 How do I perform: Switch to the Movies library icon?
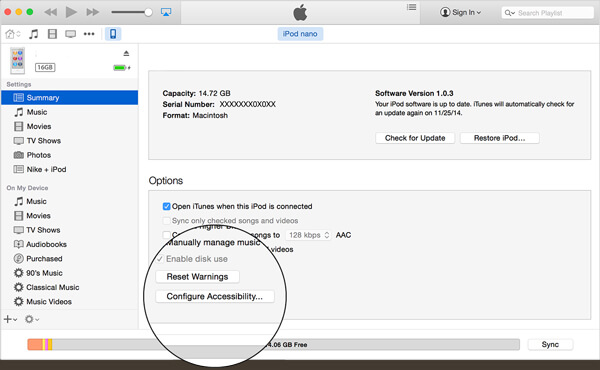52,34
